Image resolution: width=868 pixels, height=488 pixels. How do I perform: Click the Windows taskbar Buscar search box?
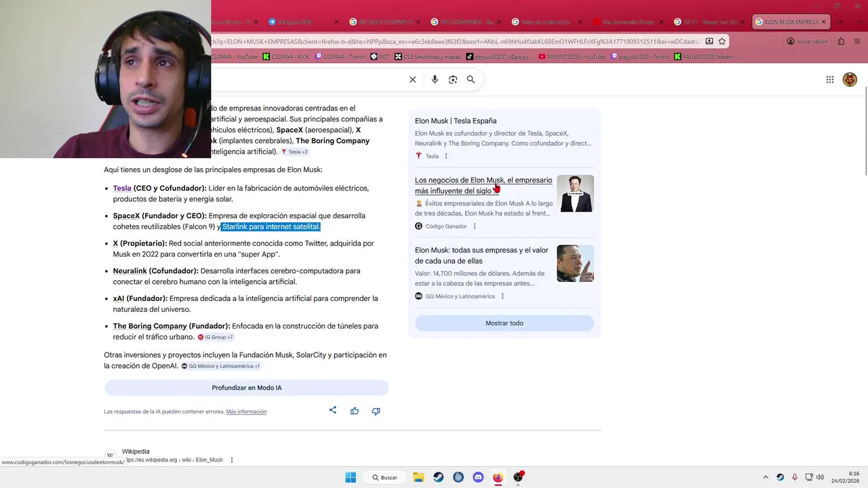384,477
